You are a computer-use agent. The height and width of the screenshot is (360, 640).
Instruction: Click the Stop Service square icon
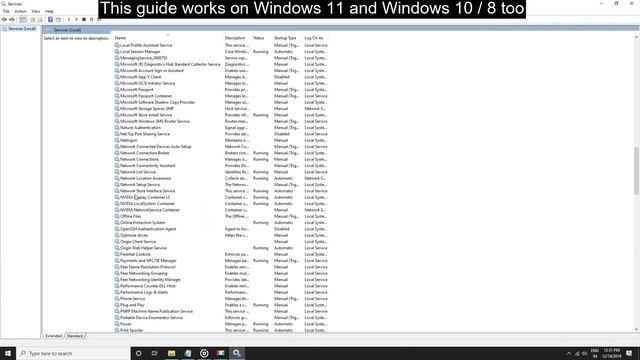84,20
